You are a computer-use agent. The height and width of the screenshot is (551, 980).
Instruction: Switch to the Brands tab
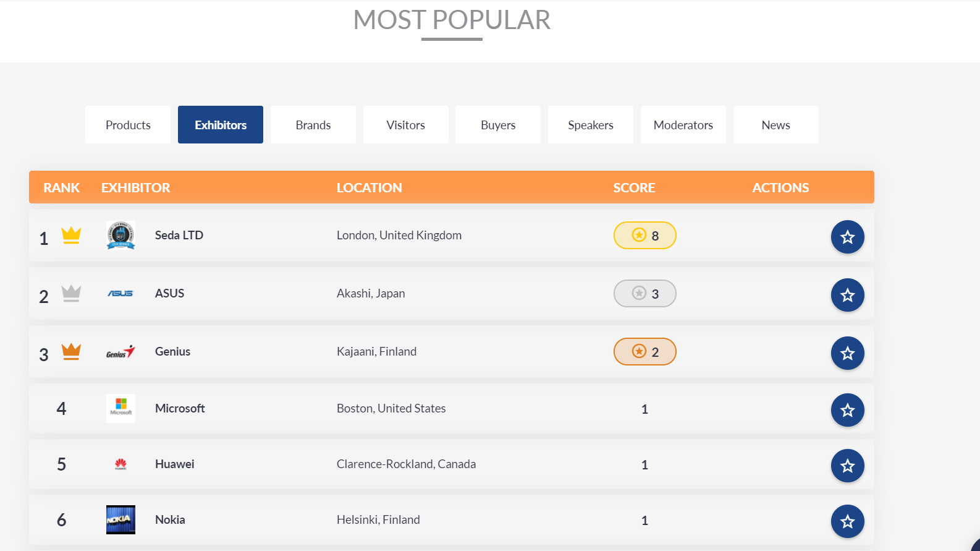[x=313, y=124]
